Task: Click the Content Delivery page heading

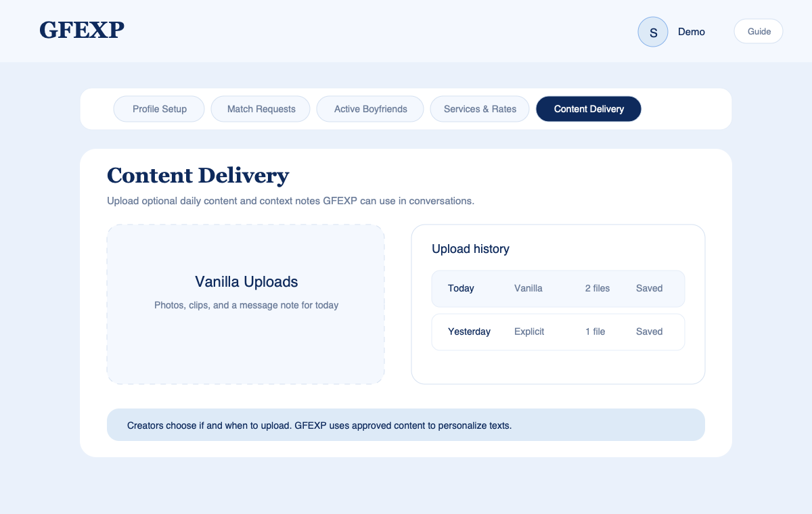Action: pyautogui.click(x=198, y=176)
